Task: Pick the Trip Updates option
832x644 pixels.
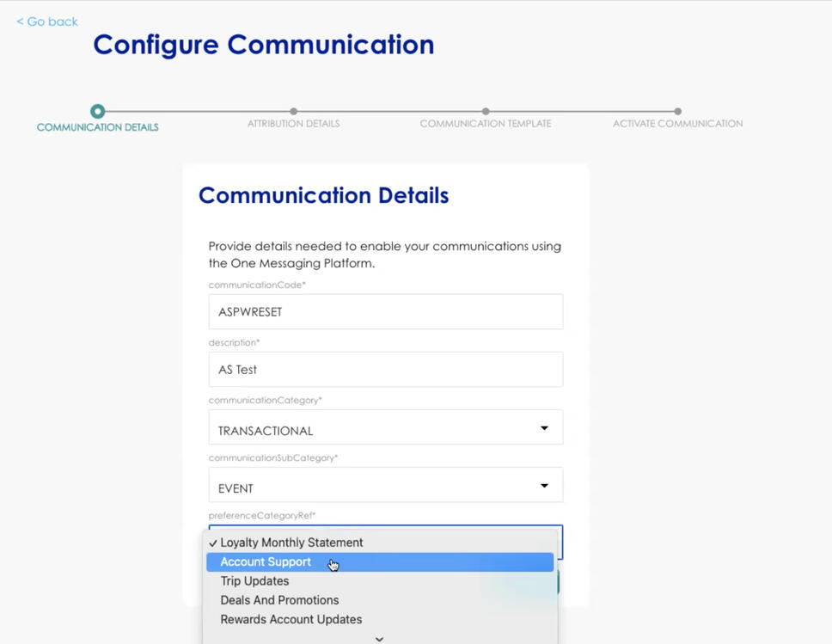Action: click(x=254, y=581)
